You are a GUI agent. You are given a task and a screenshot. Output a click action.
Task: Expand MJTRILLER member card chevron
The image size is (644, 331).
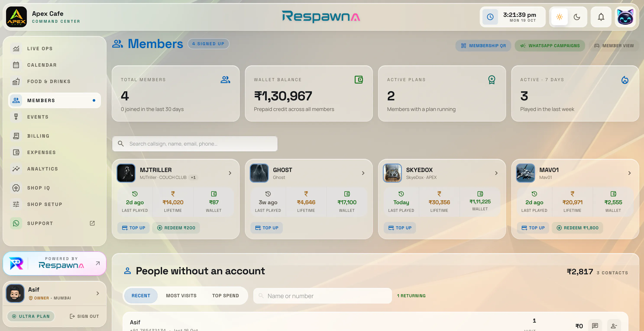(x=230, y=173)
